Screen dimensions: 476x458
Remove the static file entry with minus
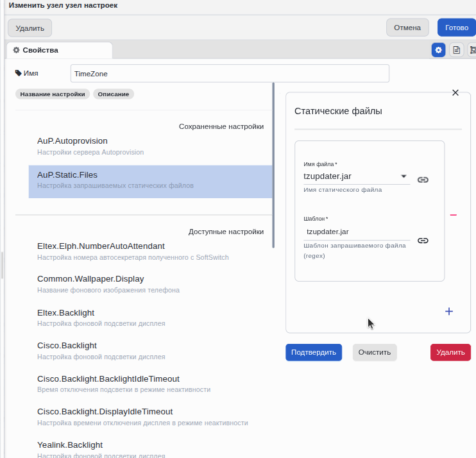[x=454, y=215]
